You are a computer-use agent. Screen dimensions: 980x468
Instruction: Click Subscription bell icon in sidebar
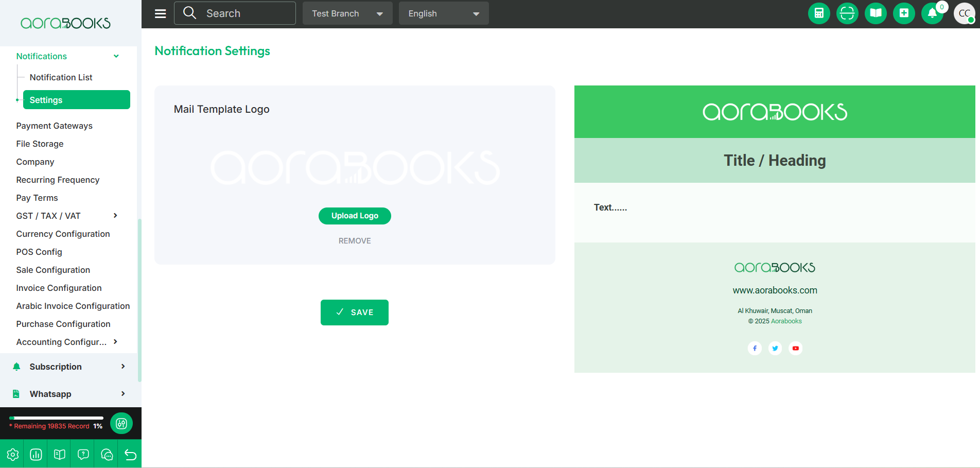[16, 367]
